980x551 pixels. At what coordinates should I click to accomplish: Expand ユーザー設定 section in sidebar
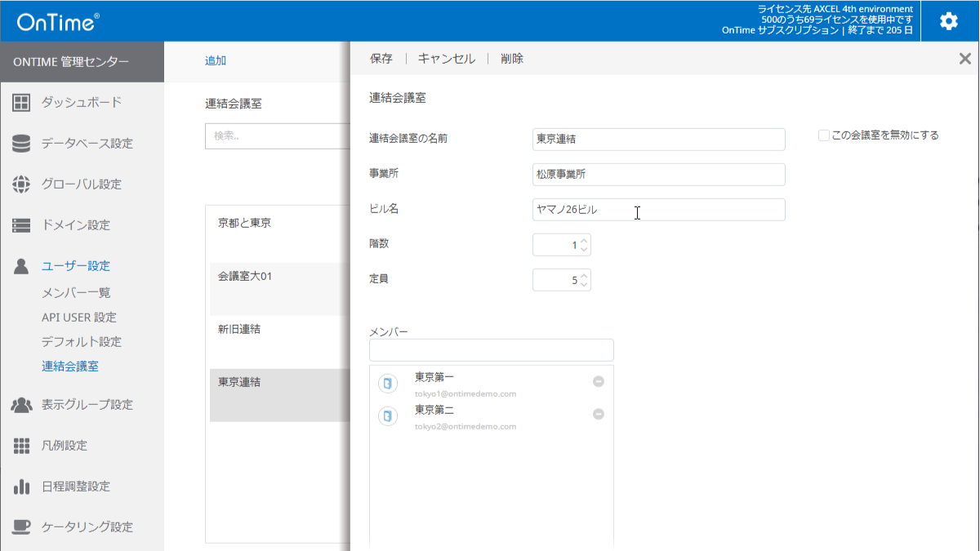[75, 266]
